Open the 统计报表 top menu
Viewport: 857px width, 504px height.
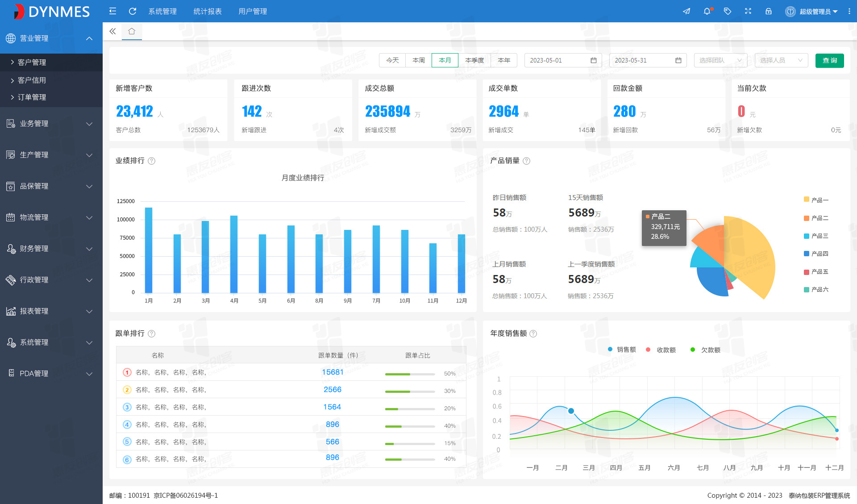(x=208, y=11)
